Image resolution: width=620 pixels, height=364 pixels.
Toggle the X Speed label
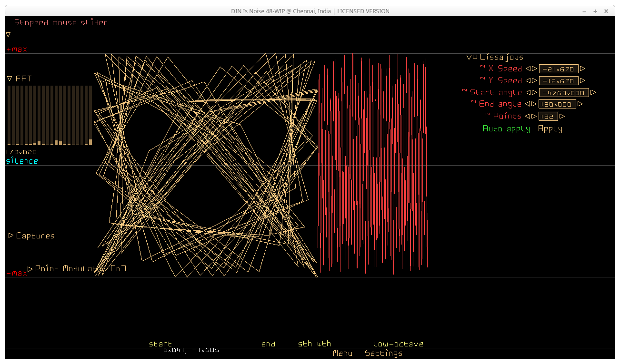coord(505,69)
